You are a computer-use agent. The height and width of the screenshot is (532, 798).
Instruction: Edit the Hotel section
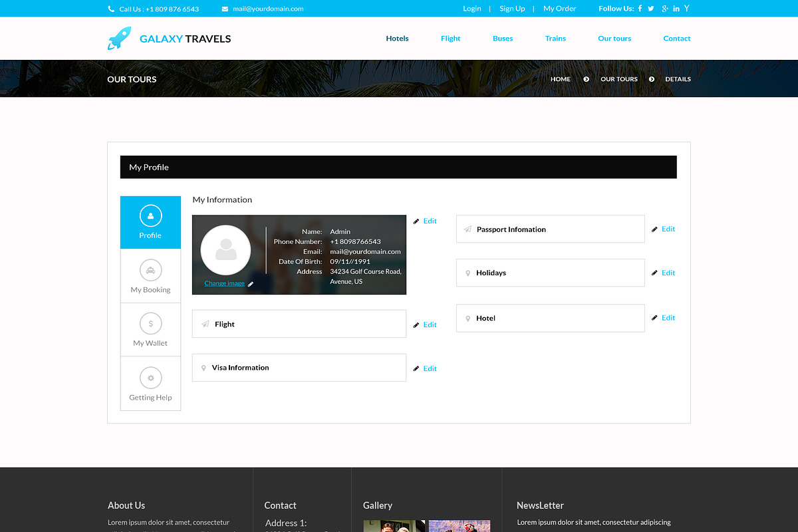[x=668, y=318]
